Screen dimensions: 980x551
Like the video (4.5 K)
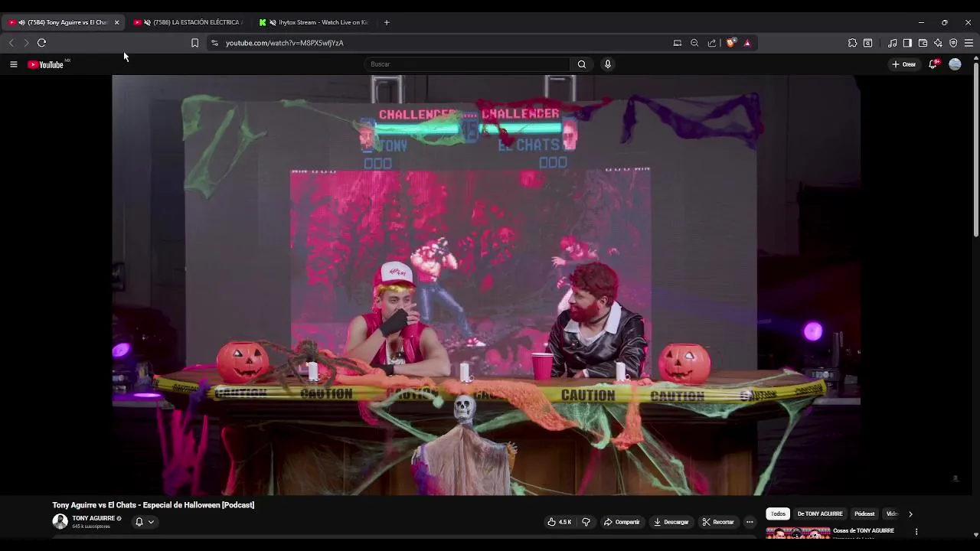(x=560, y=522)
